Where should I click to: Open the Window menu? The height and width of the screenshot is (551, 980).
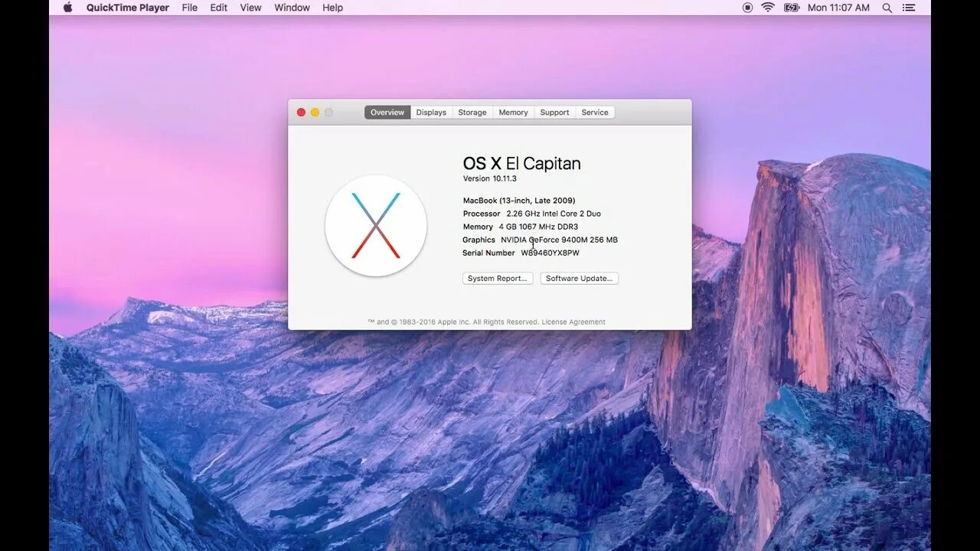(292, 8)
